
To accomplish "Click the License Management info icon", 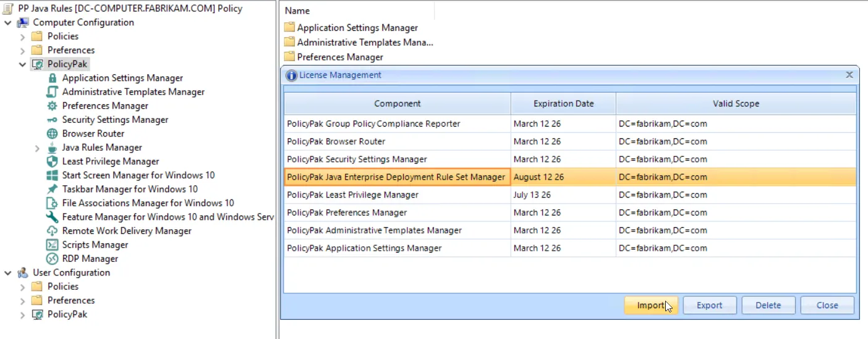I will point(292,75).
